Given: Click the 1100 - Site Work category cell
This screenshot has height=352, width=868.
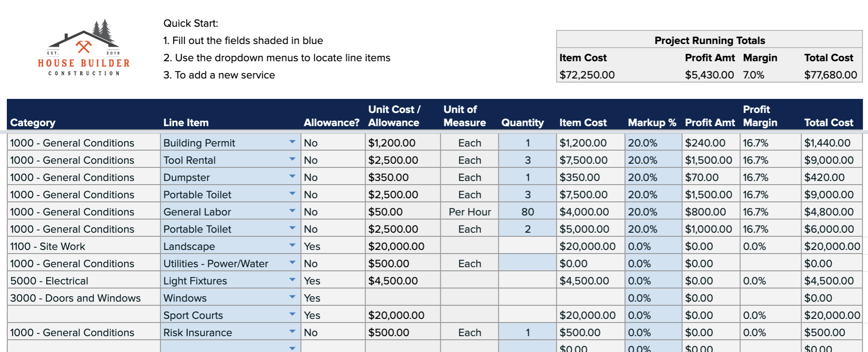Looking at the screenshot, I should (x=84, y=246).
